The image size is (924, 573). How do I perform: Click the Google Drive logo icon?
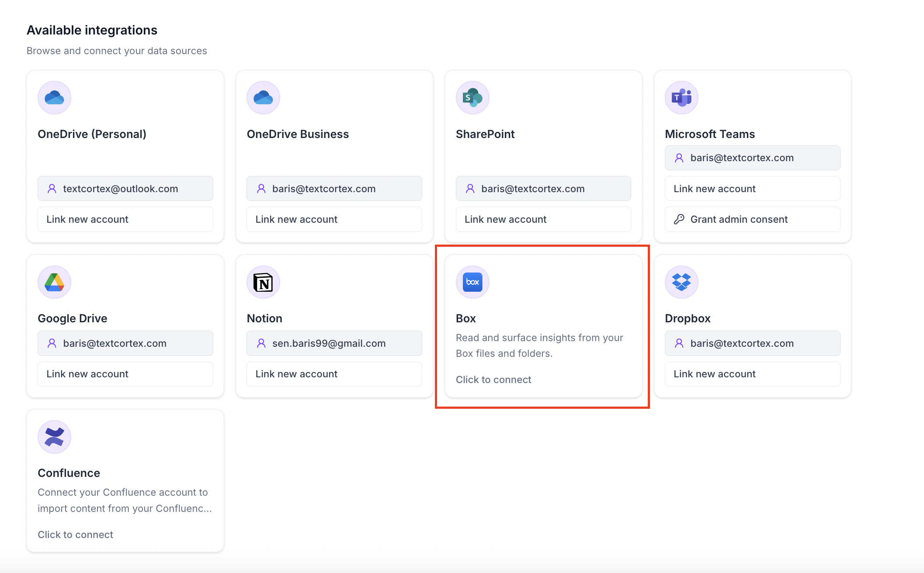click(54, 282)
